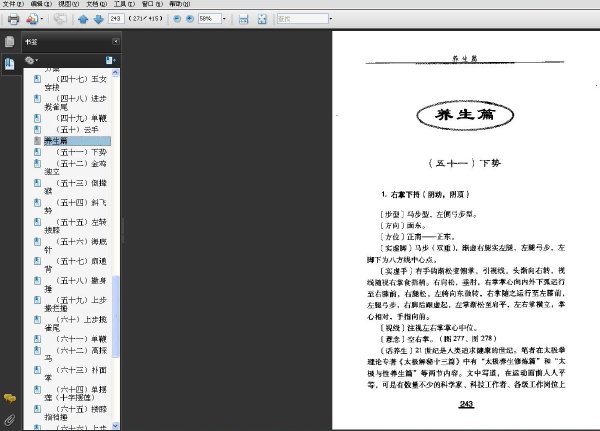
Task: Open the Comments panel speech bubble icon
Action: 10,398
